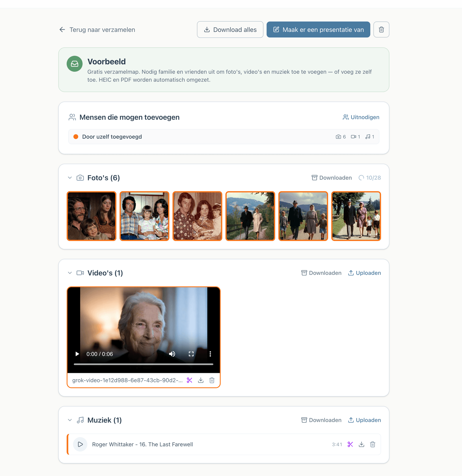The image size is (462, 476).
Task: Go back via Terug naar verzamelen
Action: tap(97, 29)
